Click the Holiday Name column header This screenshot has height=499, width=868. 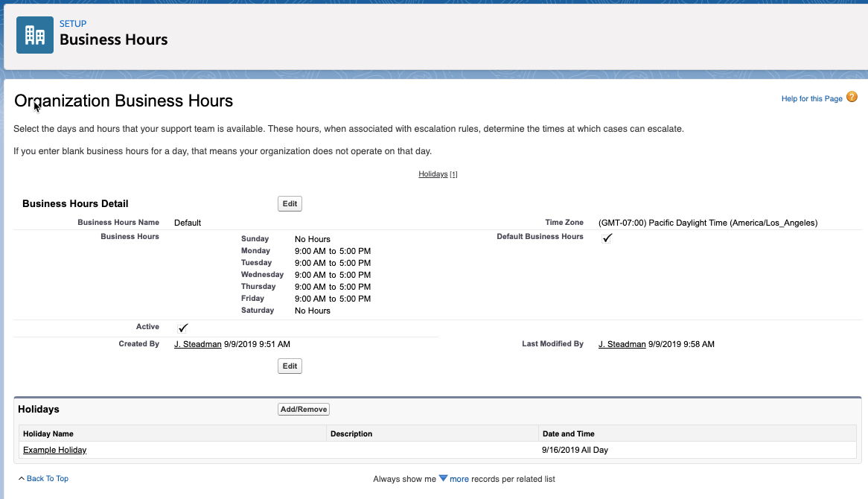(48, 433)
